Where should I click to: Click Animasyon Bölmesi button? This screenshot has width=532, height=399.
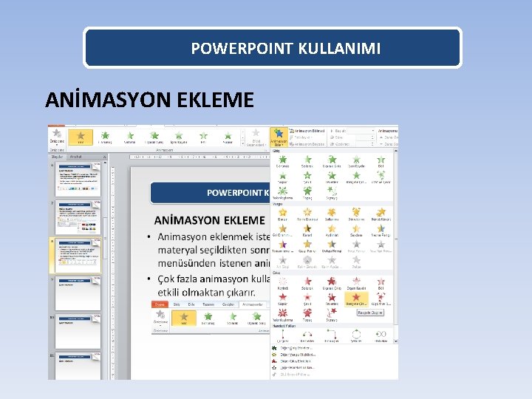coord(307,131)
